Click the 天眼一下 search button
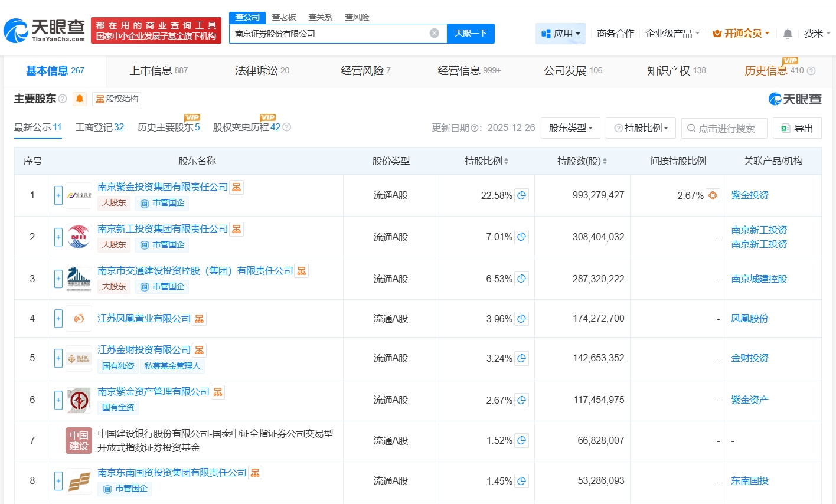Viewport: 836px width, 504px height. [x=470, y=34]
